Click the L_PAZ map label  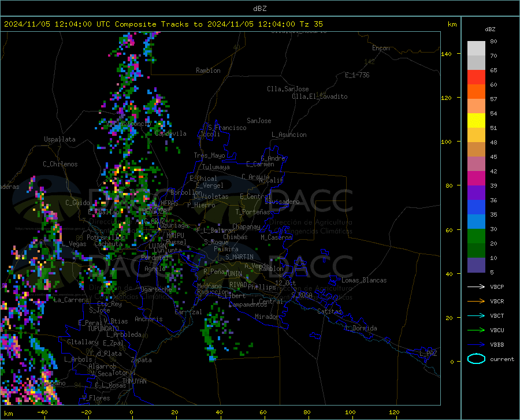[x=428, y=354]
